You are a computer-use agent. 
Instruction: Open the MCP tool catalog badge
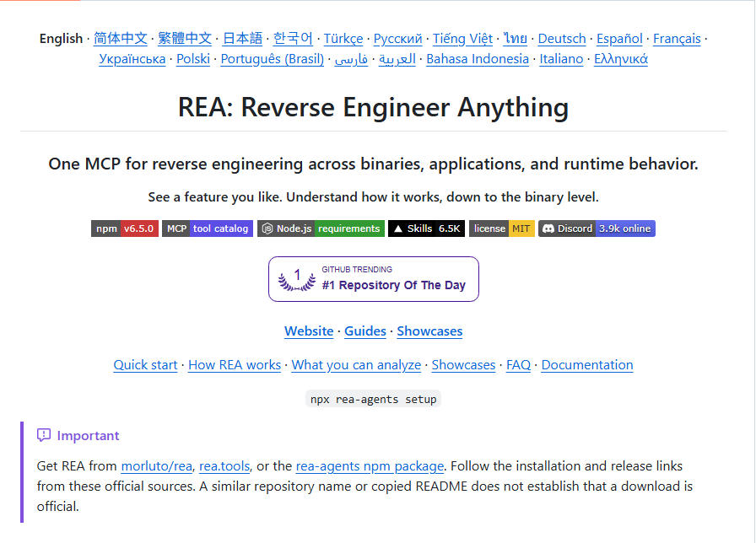click(x=208, y=228)
